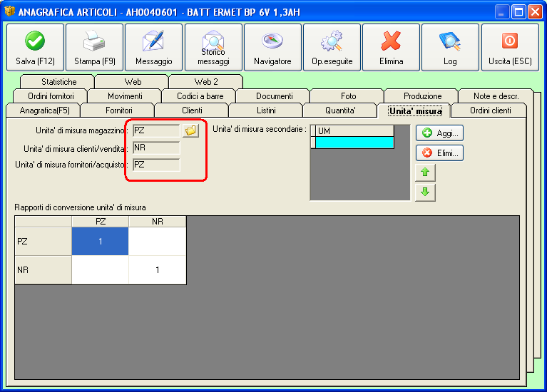Select the PZ to PZ conversion cell
Screen dimensions: 547x392
point(100,242)
